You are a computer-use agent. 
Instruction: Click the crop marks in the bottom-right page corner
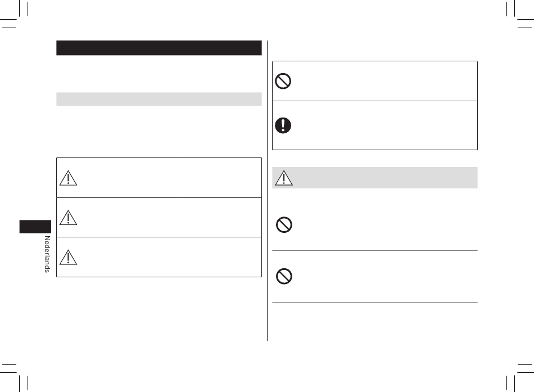(520, 378)
